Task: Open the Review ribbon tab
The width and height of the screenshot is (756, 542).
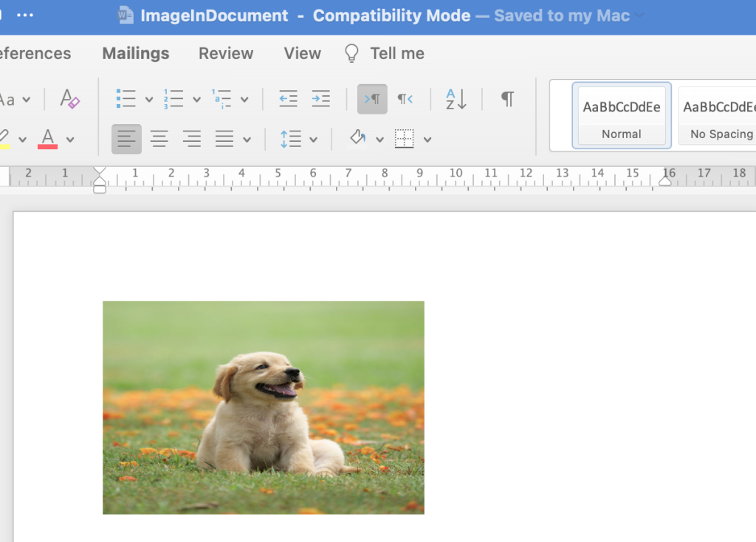Action: pyautogui.click(x=226, y=53)
